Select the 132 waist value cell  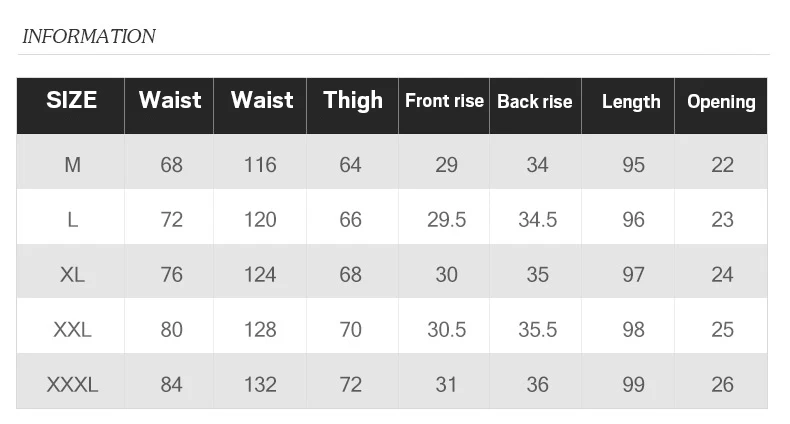click(260, 385)
